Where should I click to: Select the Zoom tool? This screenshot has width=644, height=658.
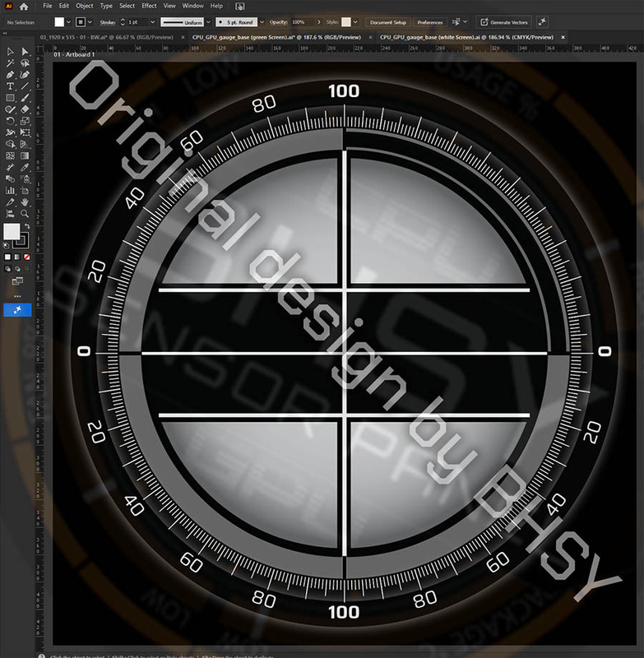point(25,214)
